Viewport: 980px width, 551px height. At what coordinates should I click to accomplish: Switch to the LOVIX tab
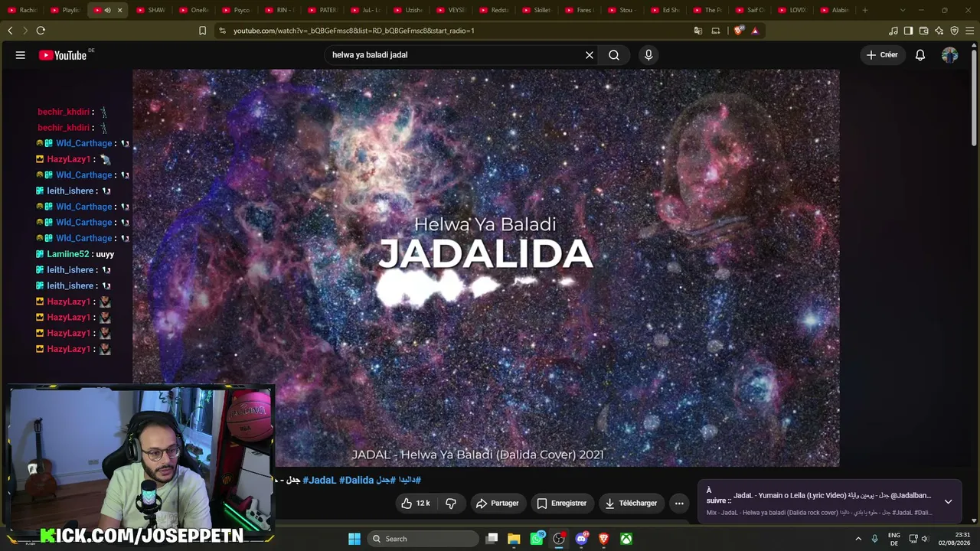(792, 10)
